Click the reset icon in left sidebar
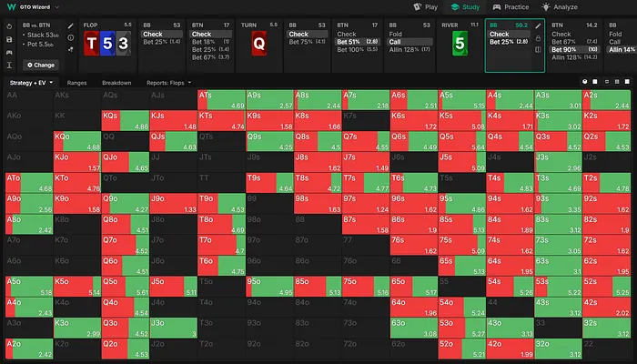Screen dimensions: 637x364 9,27
